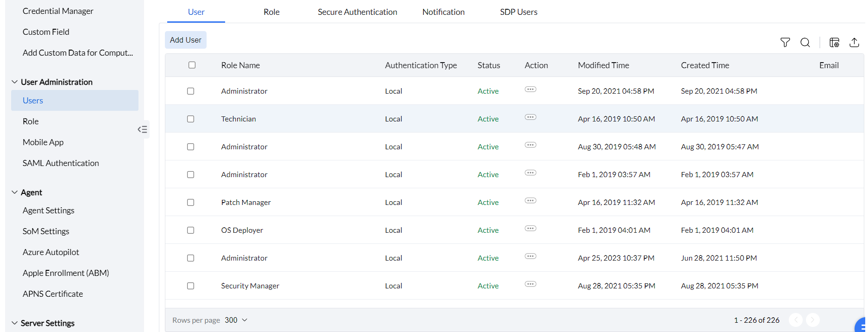Go to next page arrow
Screen dimensions: 868x332
812,320
